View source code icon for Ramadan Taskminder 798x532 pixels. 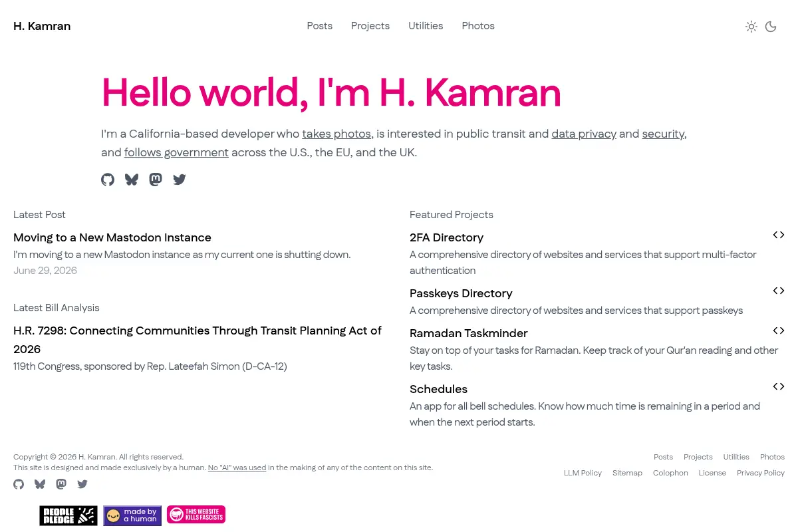pos(779,331)
